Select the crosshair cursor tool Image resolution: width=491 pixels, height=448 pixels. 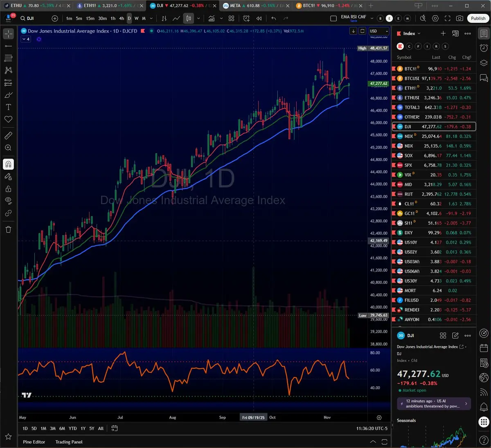pos(8,34)
